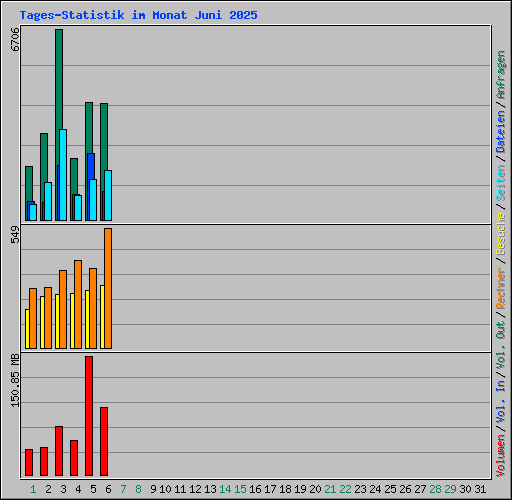This screenshot has width=512, height=500.
Task: Click day 14 on the x-axis
Action: (x=225, y=489)
